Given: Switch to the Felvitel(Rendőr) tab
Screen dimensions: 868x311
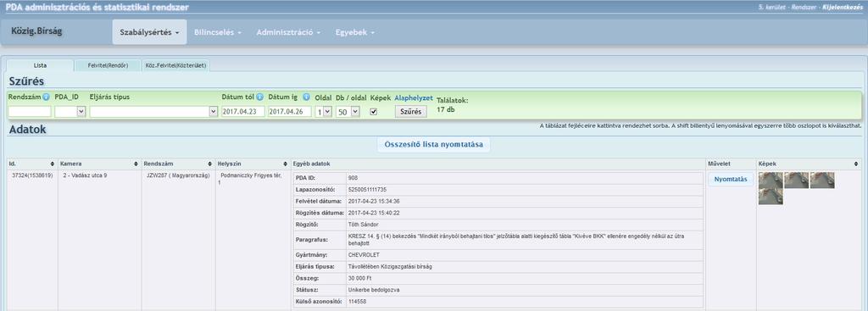Looking at the screenshot, I should tap(108, 65).
